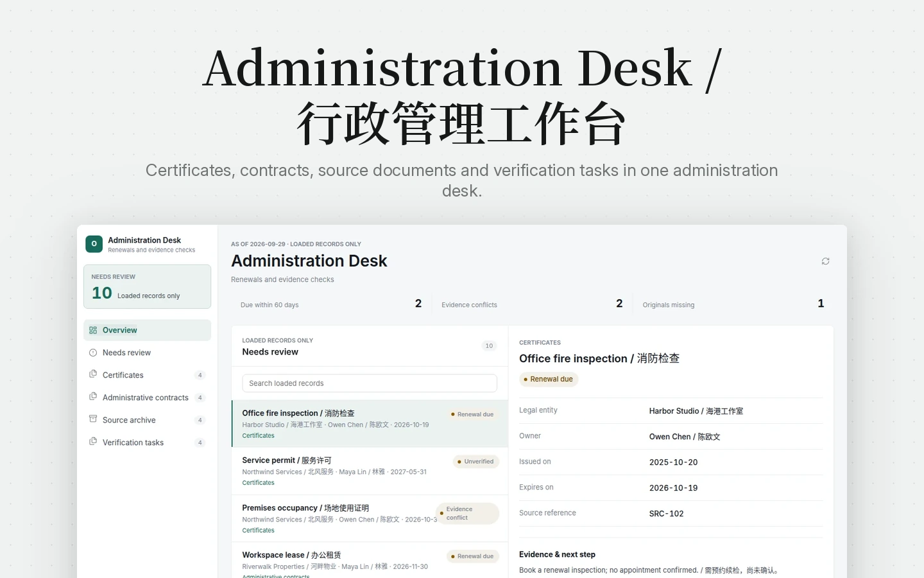This screenshot has width=924, height=578.
Task: Click the Needs review clock icon
Action: (93, 353)
